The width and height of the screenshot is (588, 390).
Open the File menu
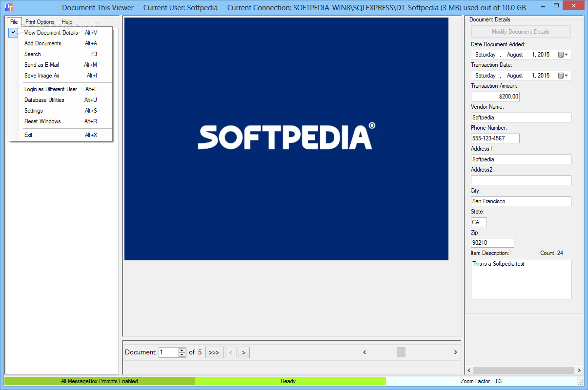14,22
